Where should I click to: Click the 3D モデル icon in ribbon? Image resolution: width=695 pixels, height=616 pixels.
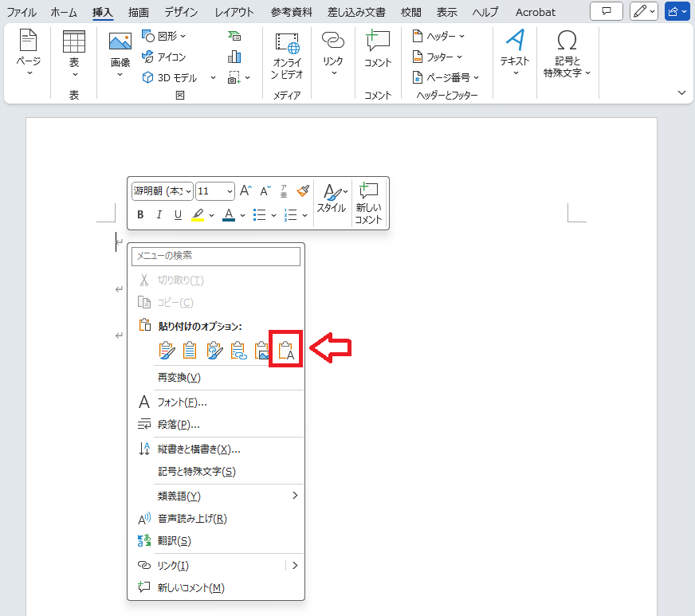pyautogui.click(x=147, y=78)
